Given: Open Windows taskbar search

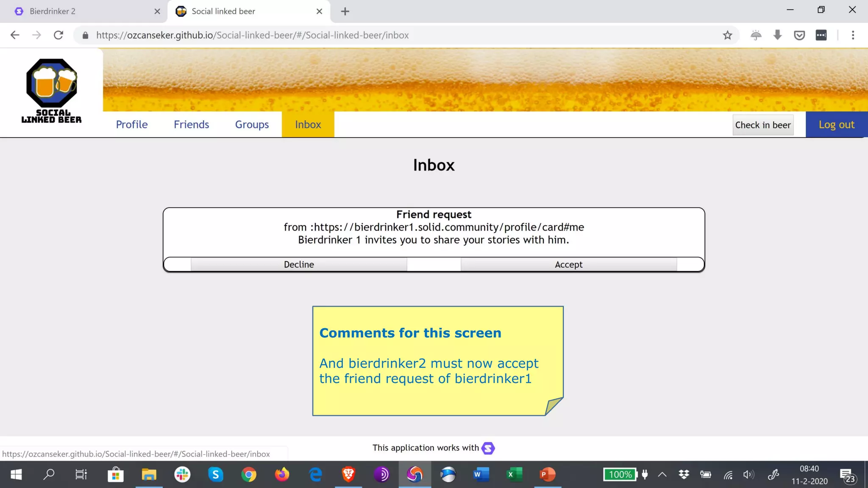Looking at the screenshot, I should click(49, 474).
